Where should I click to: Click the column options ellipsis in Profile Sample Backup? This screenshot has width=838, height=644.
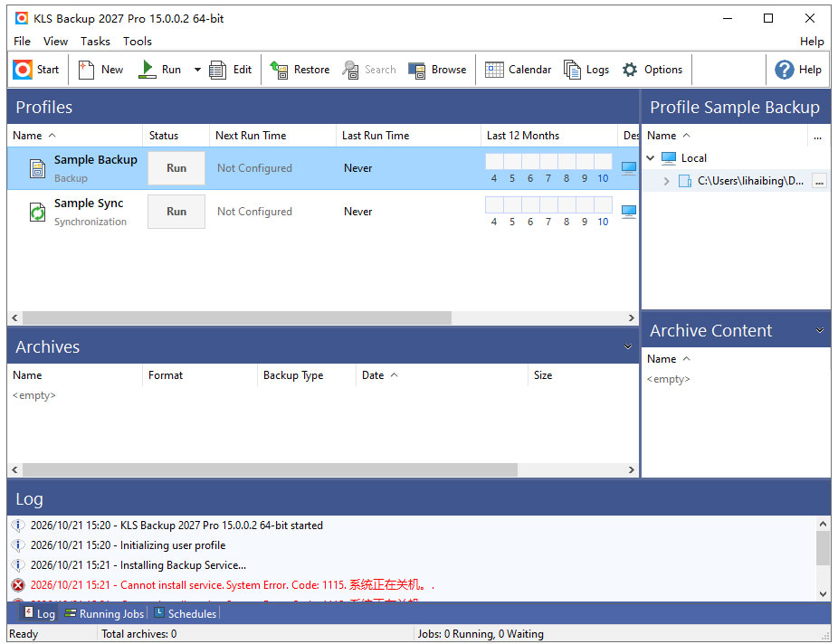tap(818, 137)
